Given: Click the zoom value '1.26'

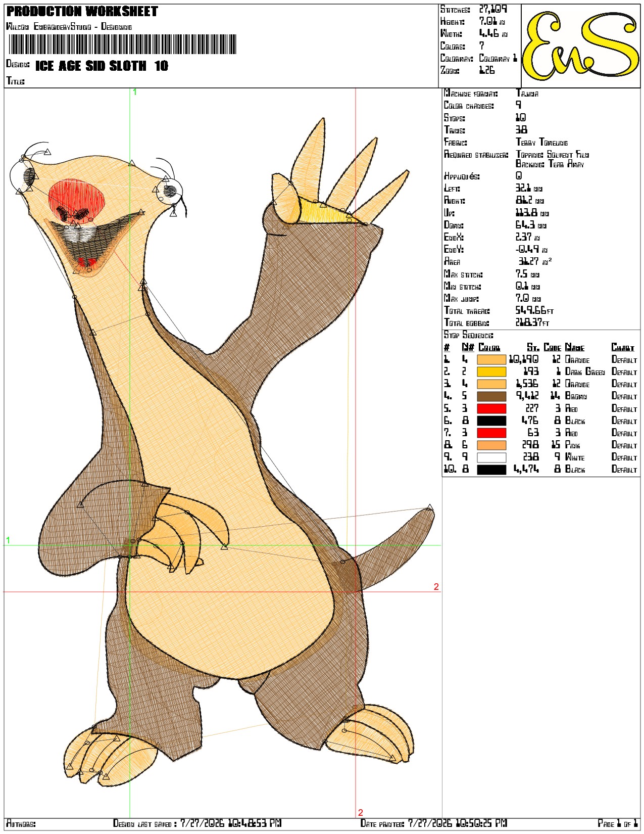Looking at the screenshot, I should pos(487,70).
